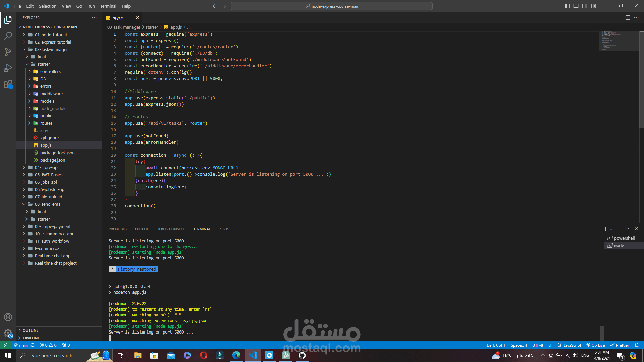Click the Accounts icon in activity bar
The width and height of the screenshot is (644, 362).
pyautogui.click(x=8, y=317)
